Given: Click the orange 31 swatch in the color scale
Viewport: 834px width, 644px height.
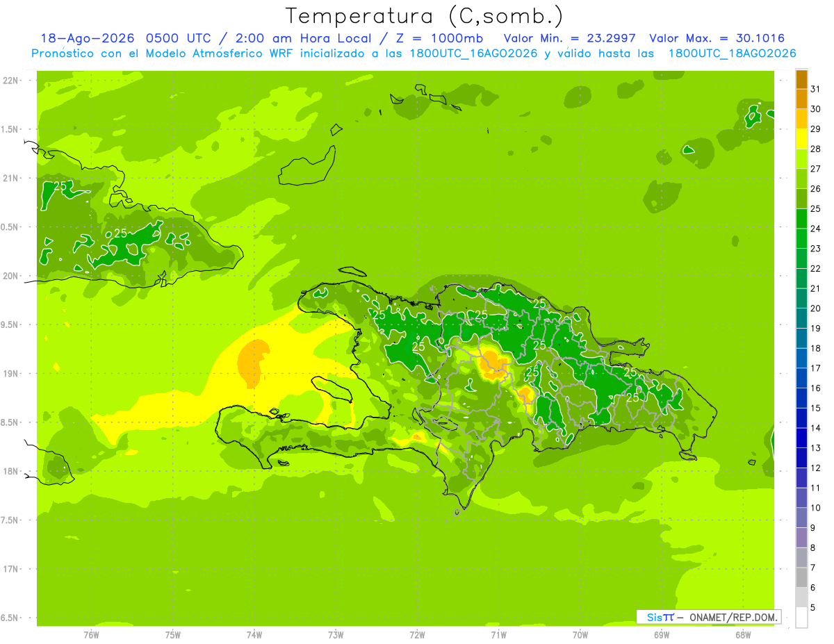Looking at the screenshot, I should point(801,79).
